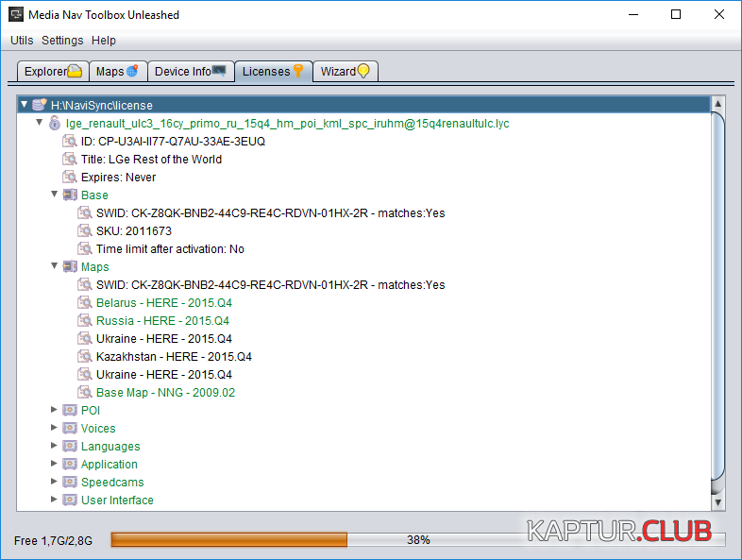742x560 pixels.
Task: Click the Languages section icon
Action: pyautogui.click(x=70, y=446)
